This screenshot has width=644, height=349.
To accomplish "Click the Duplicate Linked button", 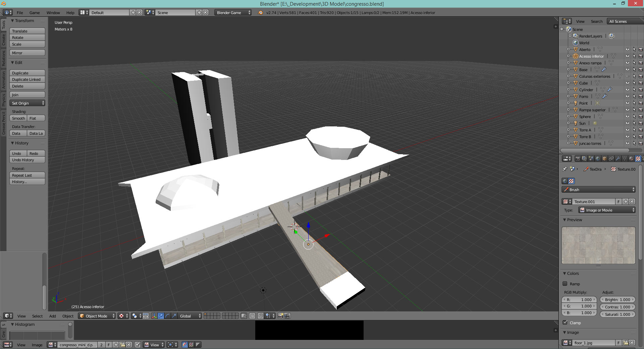I will click(x=27, y=79).
